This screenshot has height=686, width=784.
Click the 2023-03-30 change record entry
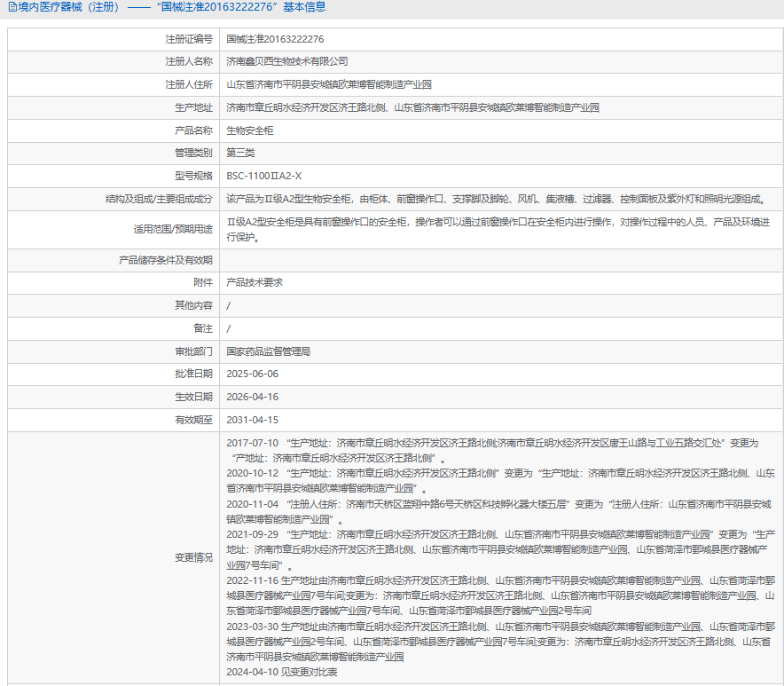pos(500,642)
